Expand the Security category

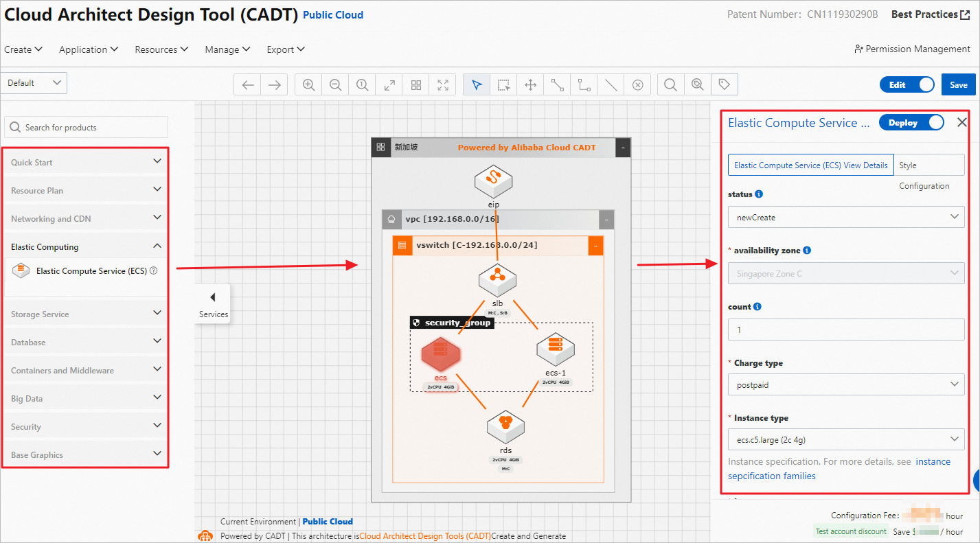point(86,426)
